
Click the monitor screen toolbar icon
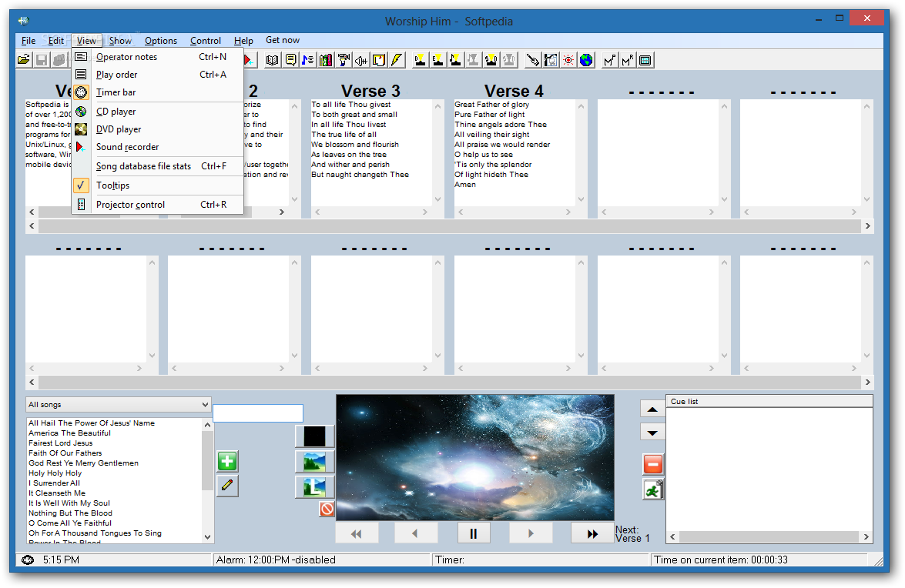click(x=646, y=60)
